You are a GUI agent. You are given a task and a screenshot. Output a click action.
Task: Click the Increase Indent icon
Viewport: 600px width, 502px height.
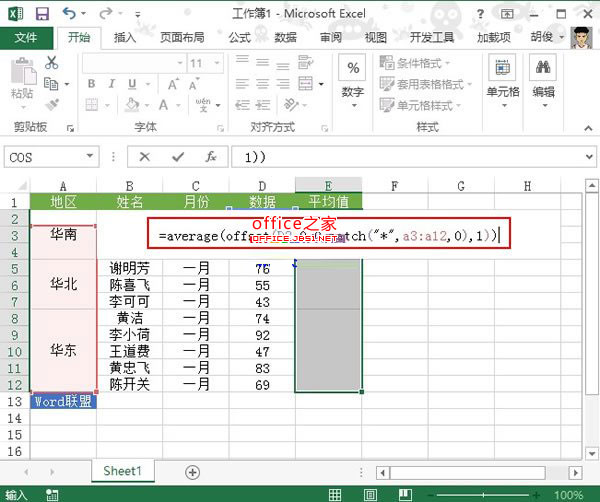[263, 104]
